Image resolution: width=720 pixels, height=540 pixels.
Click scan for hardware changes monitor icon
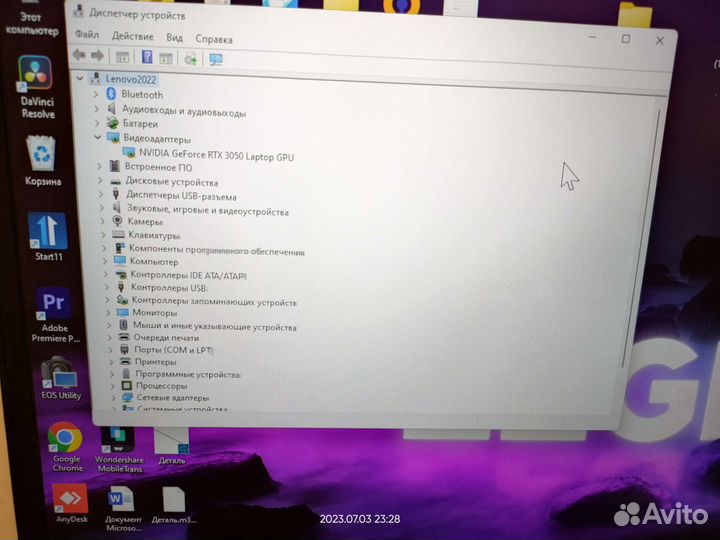[x=216, y=59]
